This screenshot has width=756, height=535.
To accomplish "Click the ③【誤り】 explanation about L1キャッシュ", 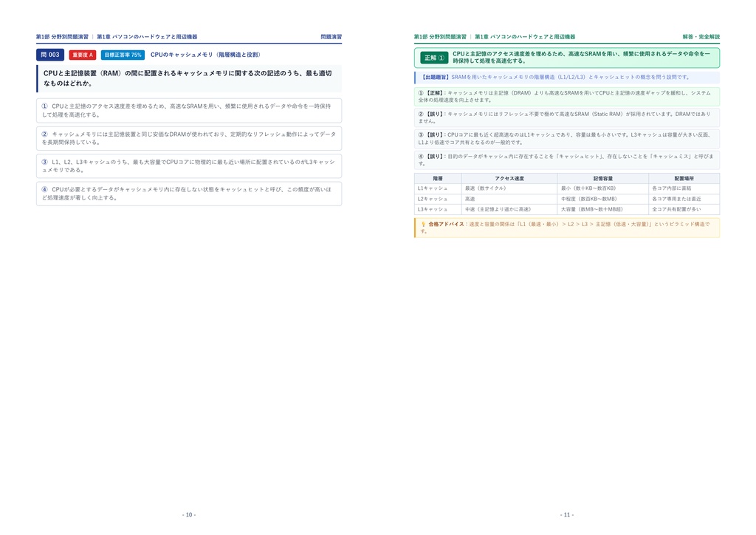I will 567,138.
